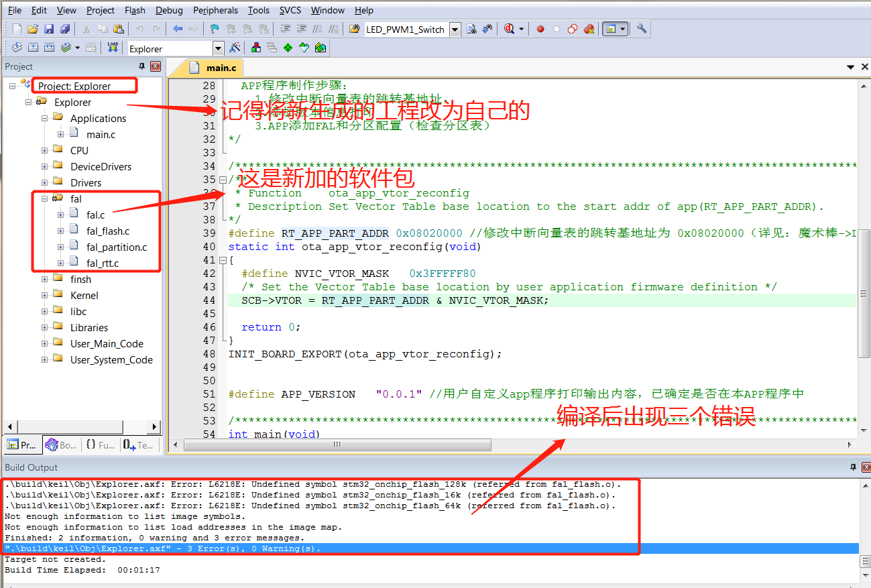Open the LED_PWM1_Switch search dropdown
Viewport: 871px width, 588px height.
[x=455, y=29]
